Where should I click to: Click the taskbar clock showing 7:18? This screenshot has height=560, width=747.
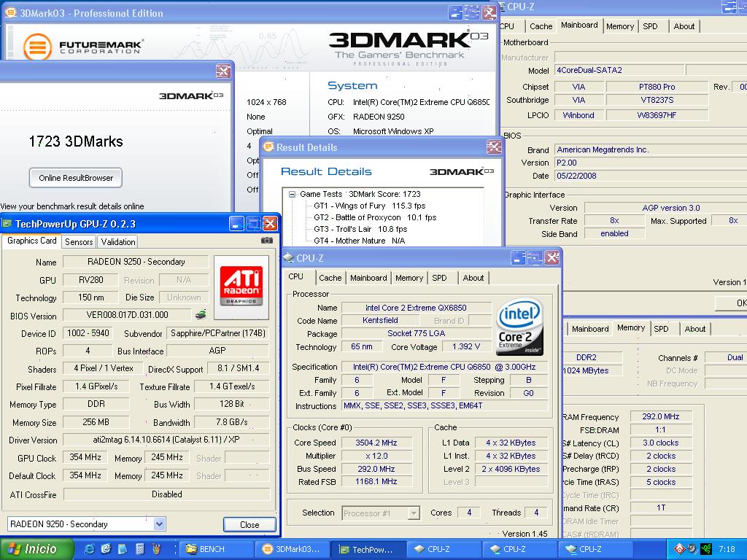coord(727,549)
